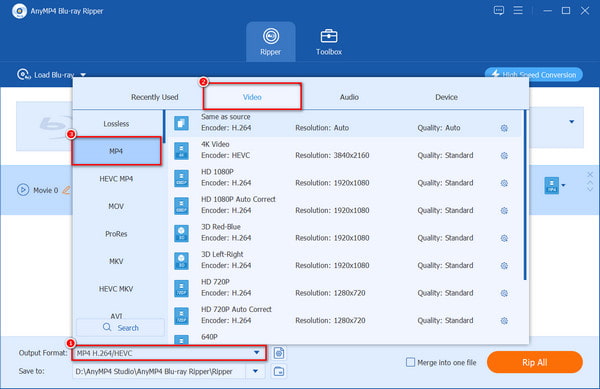
Task: Open settings gear for HD 1080P preset
Action: click(x=504, y=183)
